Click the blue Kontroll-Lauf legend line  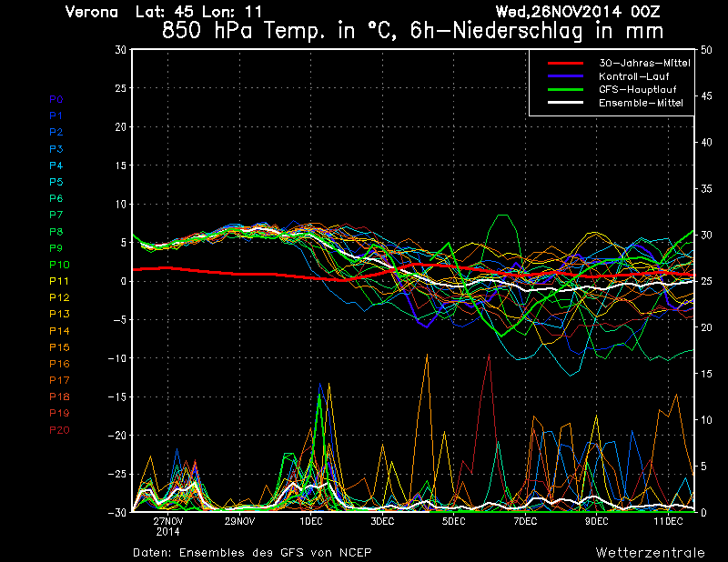565,75
